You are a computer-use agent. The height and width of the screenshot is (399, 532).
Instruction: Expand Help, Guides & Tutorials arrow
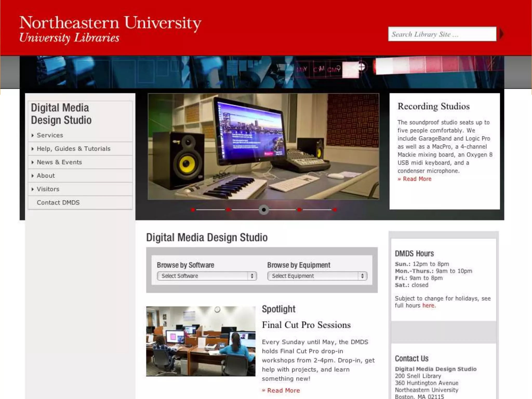32,149
